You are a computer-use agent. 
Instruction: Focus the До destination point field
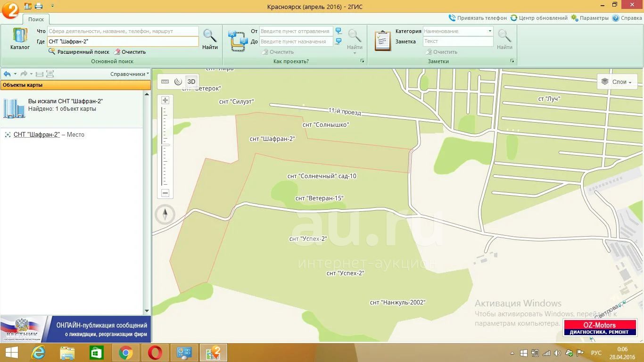coord(296,41)
